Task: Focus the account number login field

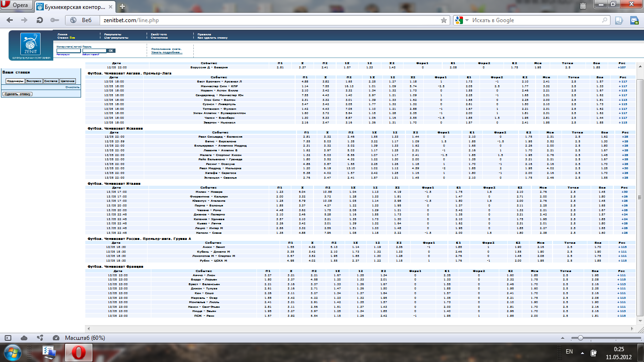Action: pos(69,50)
